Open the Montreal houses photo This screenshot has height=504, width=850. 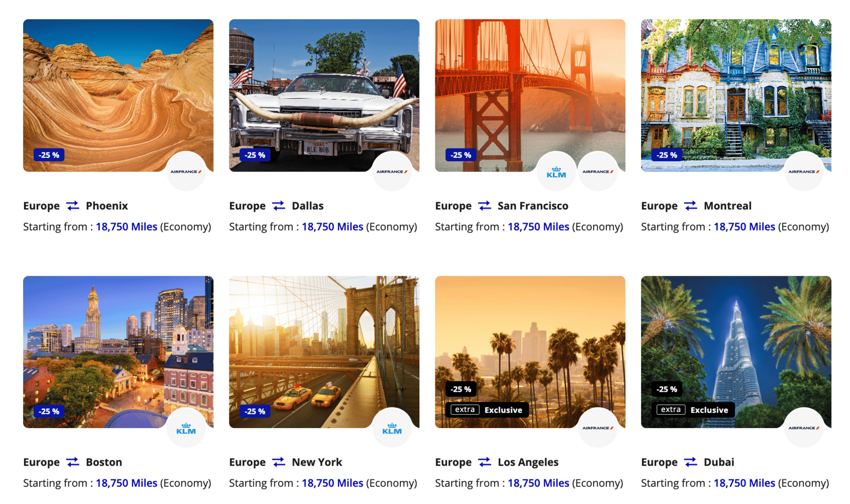pyautogui.click(x=736, y=95)
